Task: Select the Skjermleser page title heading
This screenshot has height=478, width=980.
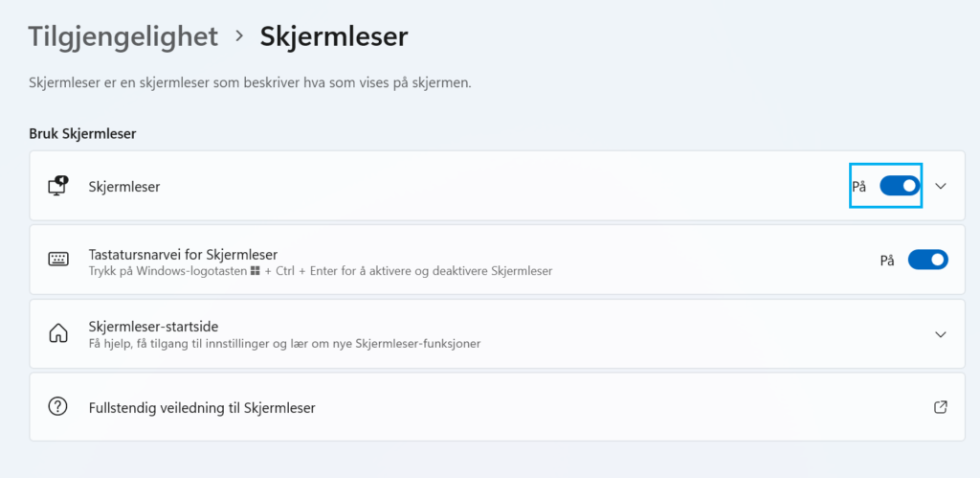Action: tap(334, 37)
